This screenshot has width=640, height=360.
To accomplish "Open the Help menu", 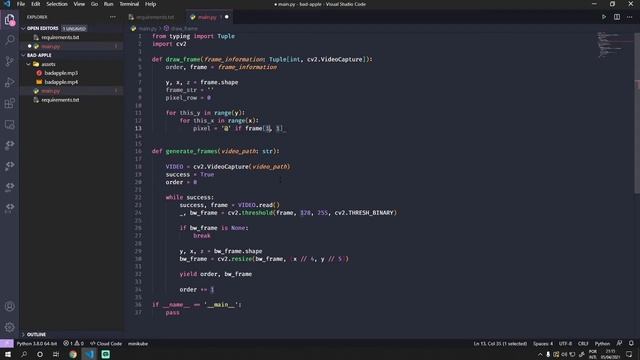I will 151,4.
